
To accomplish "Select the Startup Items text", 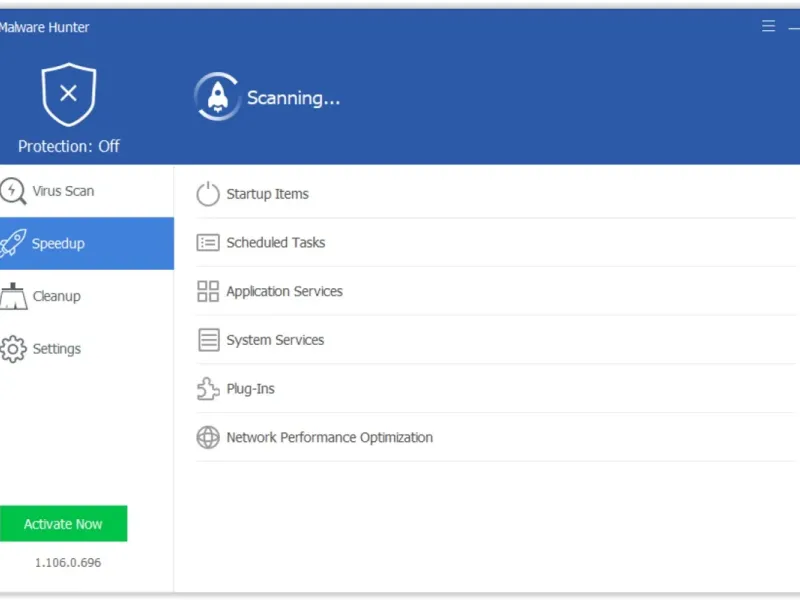I will coord(267,194).
